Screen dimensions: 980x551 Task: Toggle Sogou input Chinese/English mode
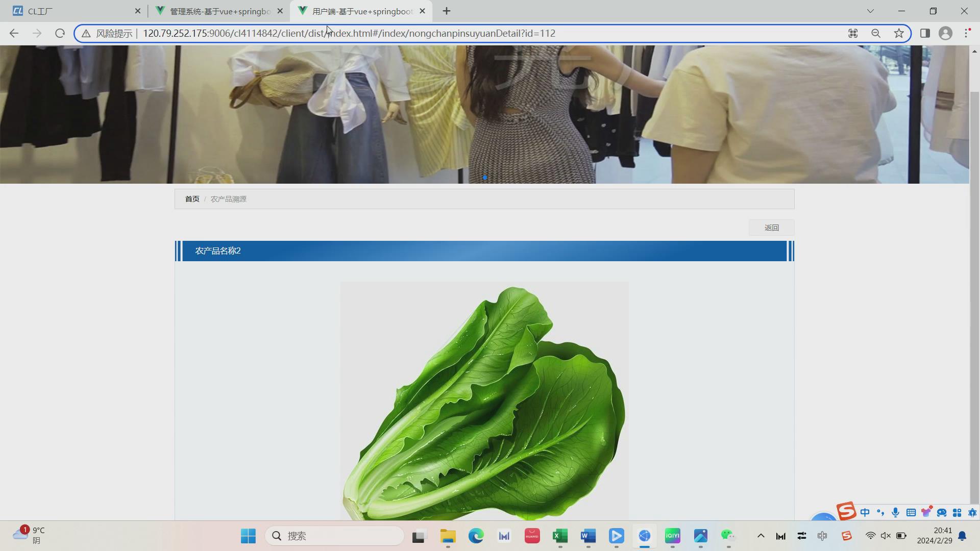865,512
